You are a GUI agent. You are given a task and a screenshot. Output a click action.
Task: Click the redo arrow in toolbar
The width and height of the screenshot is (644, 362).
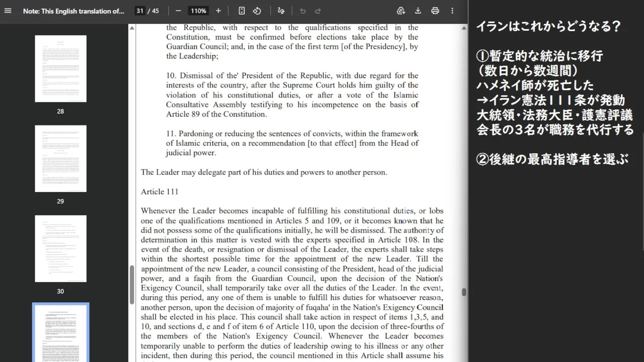point(318,11)
